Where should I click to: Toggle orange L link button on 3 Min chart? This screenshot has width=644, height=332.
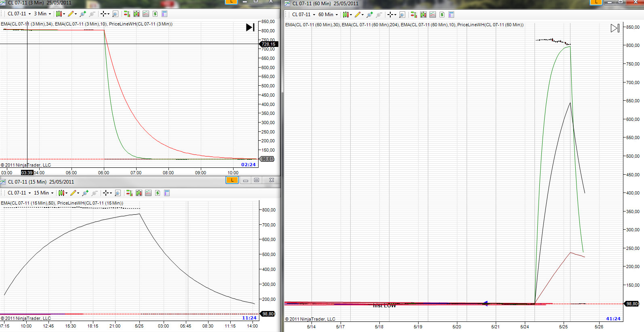[x=232, y=2]
